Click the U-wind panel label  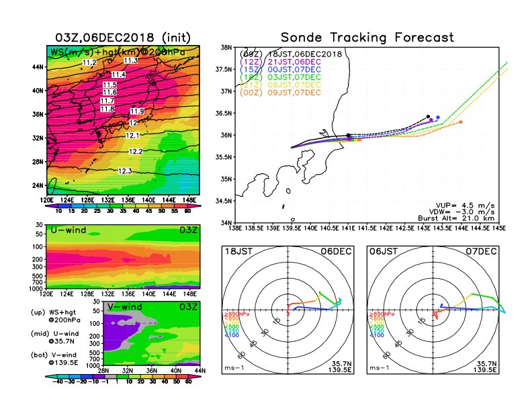point(69,232)
